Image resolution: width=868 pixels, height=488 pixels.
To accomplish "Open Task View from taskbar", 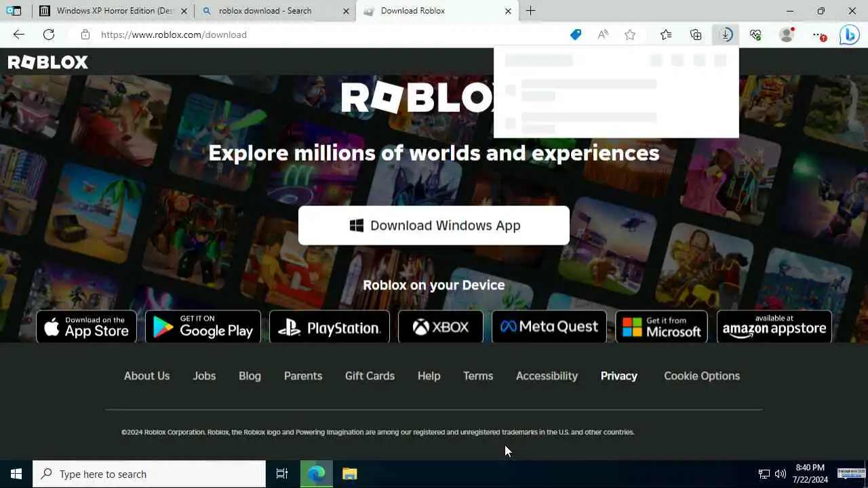I will pyautogui.click(x=282, y=474).
